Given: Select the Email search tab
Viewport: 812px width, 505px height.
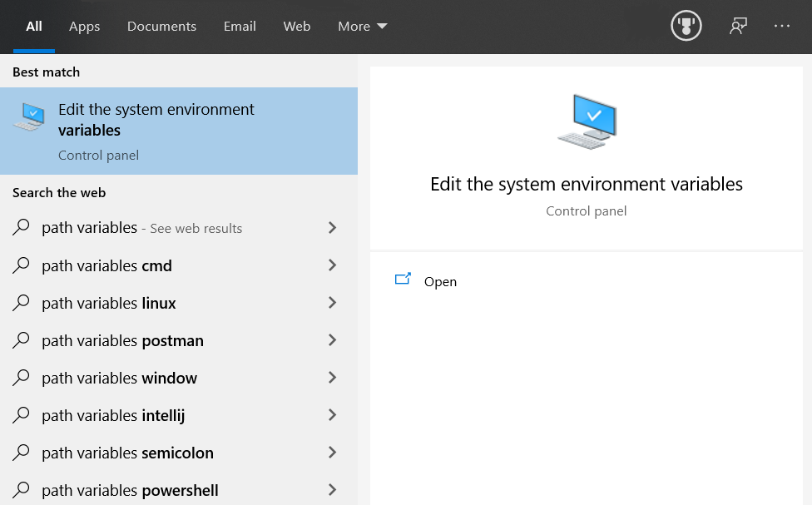Looking at the screenshot, I should tap(240, 27).
